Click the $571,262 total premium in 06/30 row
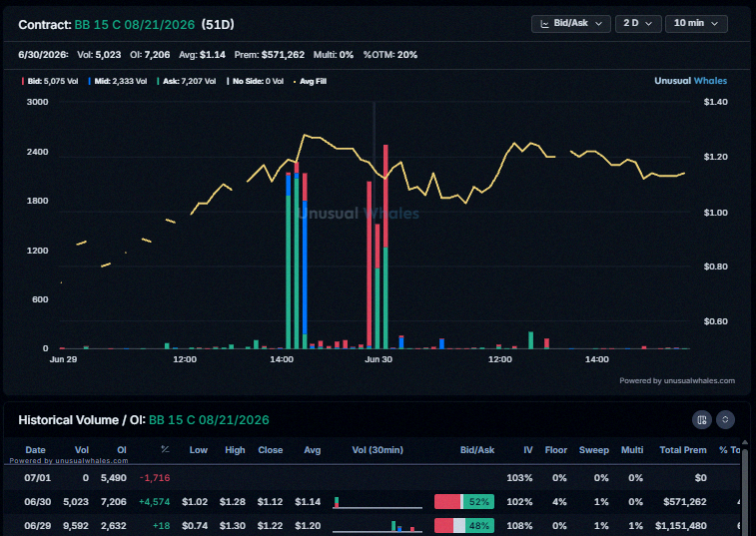Viewport: 756px width, 536px height. tap(685, 502)
